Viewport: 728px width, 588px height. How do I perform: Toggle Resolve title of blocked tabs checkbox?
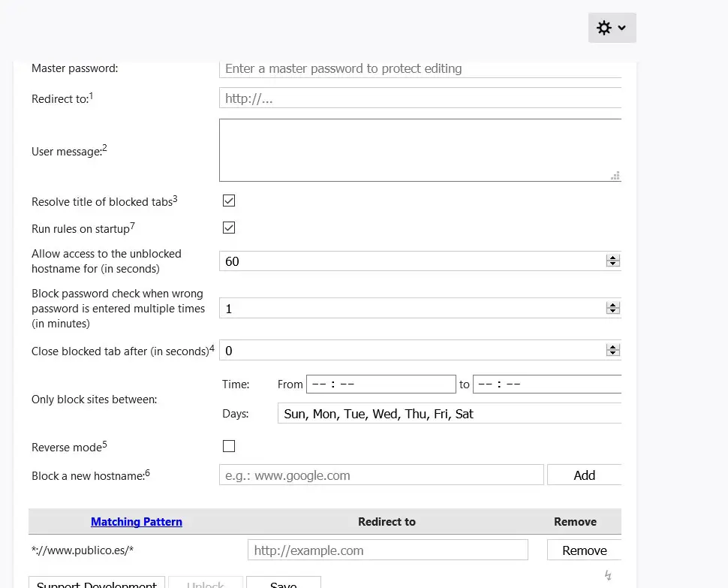point(229,201)
